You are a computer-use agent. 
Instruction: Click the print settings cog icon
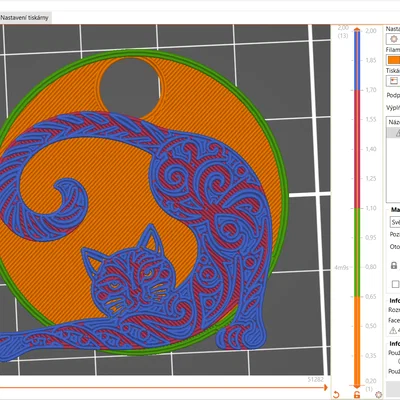pos(393,39)
